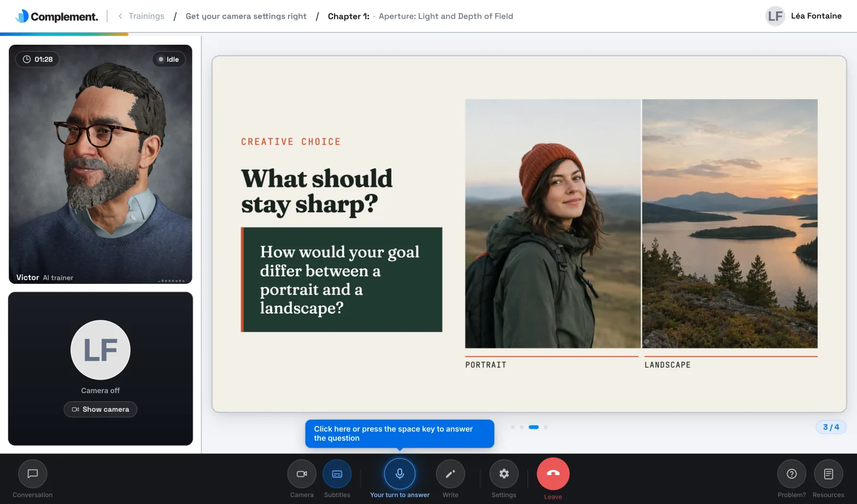Click the large LF camera-off avatar
Image resolution: width=857 pixels, height=504 pixels.
coord(101,350)
